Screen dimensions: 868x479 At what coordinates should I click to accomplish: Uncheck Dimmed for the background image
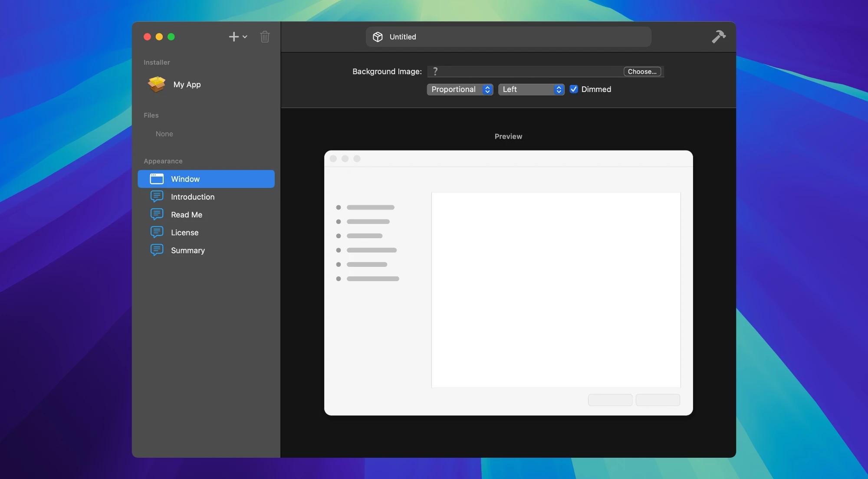coord(574,89)
